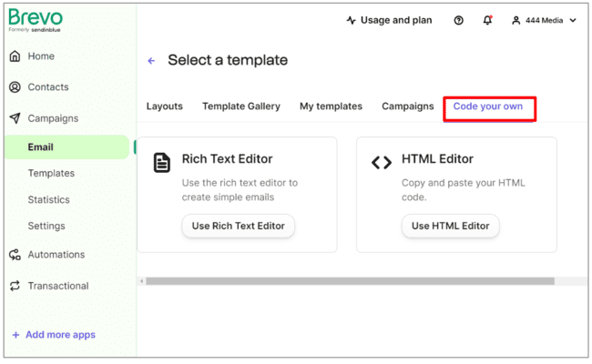Open the My templates tab

coord(331,106)
